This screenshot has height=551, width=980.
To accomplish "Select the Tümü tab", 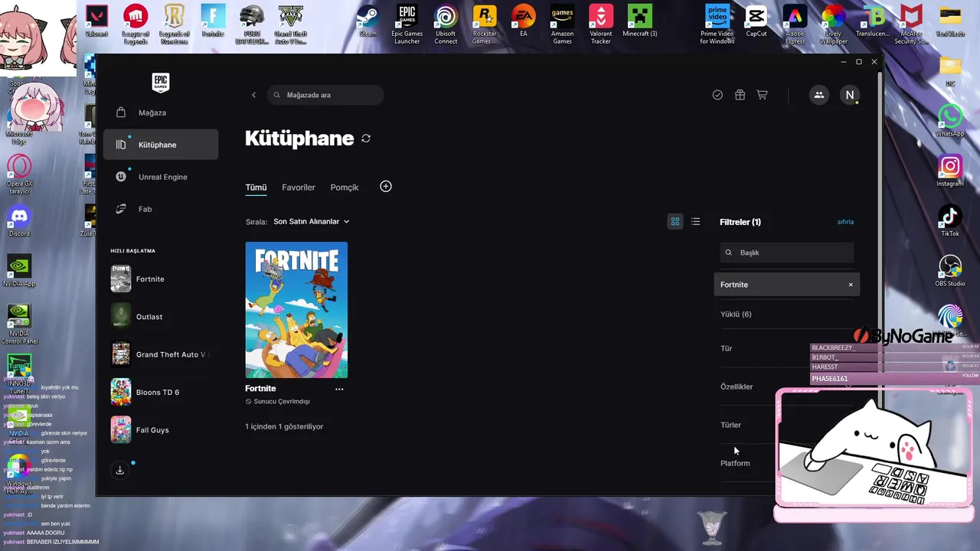I will point(256,187).
